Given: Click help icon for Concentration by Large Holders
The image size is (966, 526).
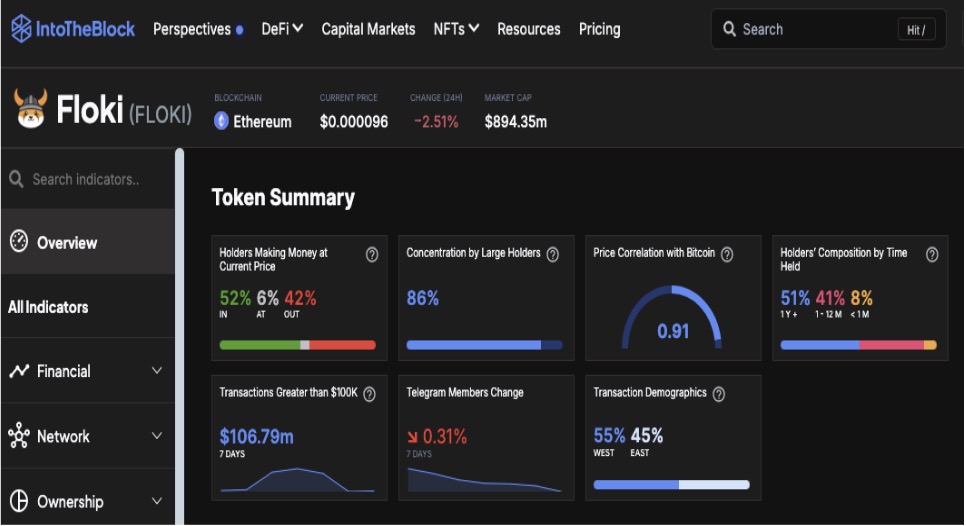Looking at the screenshot, I should 552,255.
